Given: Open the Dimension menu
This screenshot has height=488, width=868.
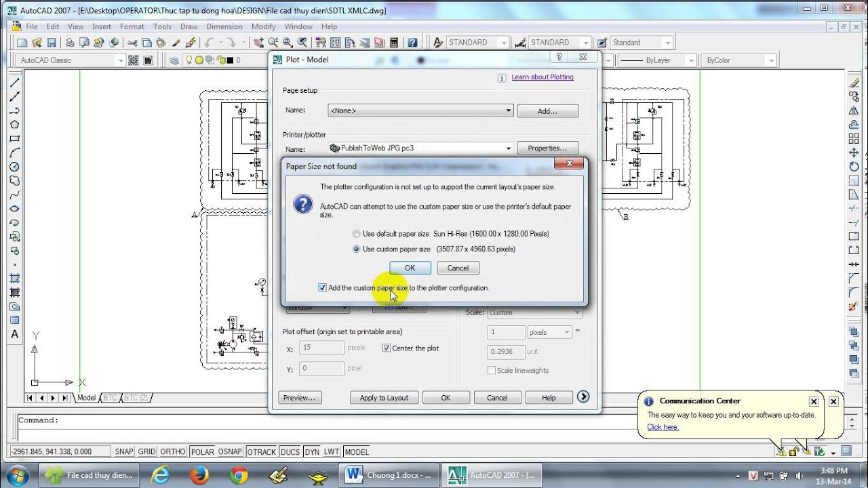Looking at the screenshot, I should 224,26.
